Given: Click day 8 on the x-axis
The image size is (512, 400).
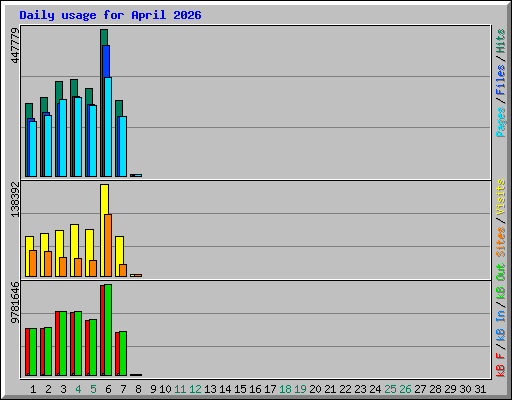Looking at the screenshot, I should (138, 389).
